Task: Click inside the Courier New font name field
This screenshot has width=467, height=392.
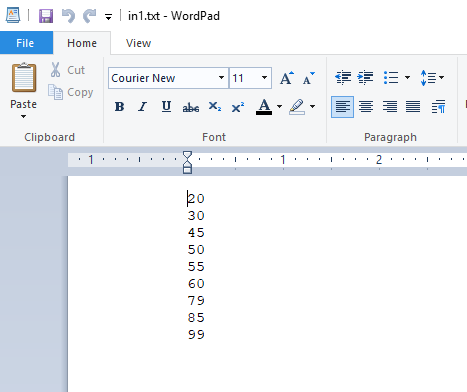Action: click(x=163, y=78)
